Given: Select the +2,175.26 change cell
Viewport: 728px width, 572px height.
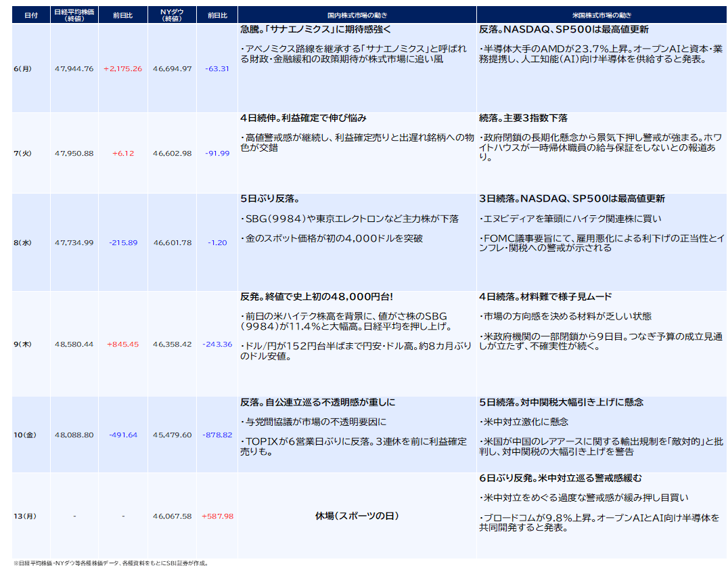Looking at the screenshot, I should pyautogui.click(x=122, y=69).
